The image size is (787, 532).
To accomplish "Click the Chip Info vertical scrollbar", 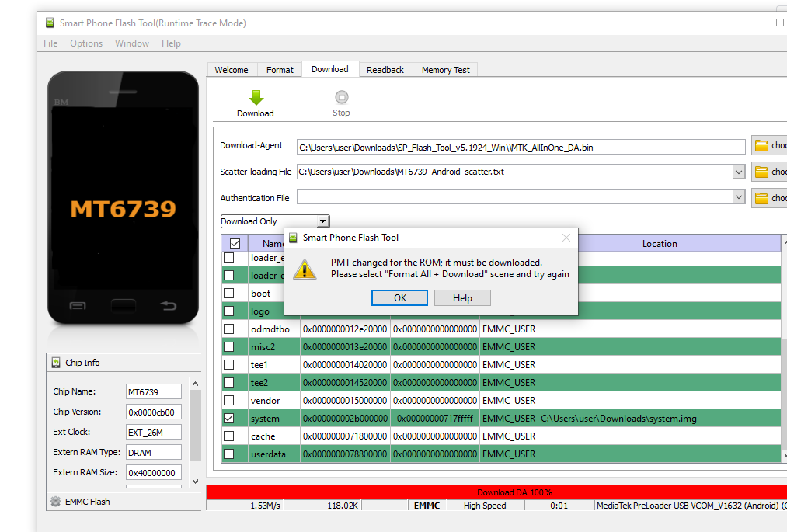I will (195, 426).
